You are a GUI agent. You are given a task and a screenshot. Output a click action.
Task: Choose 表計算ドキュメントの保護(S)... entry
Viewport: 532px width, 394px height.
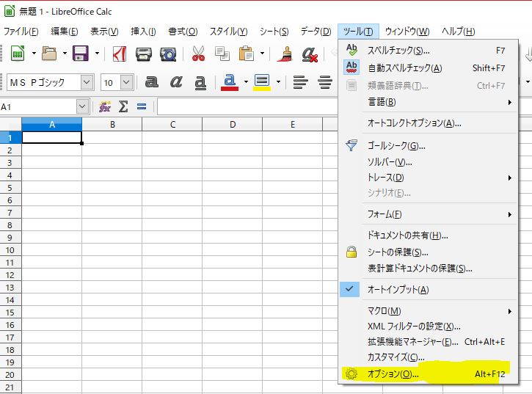428,269
